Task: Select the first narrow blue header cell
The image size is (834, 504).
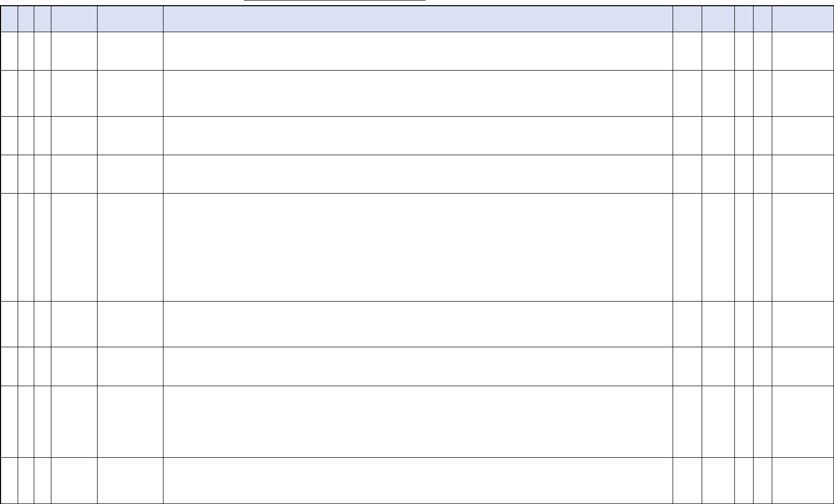Action: coord(9,19)
